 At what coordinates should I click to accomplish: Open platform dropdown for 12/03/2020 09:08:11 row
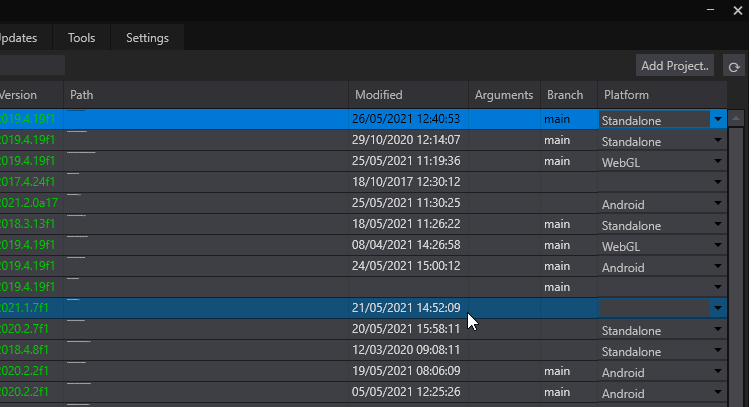coord(717,350)
